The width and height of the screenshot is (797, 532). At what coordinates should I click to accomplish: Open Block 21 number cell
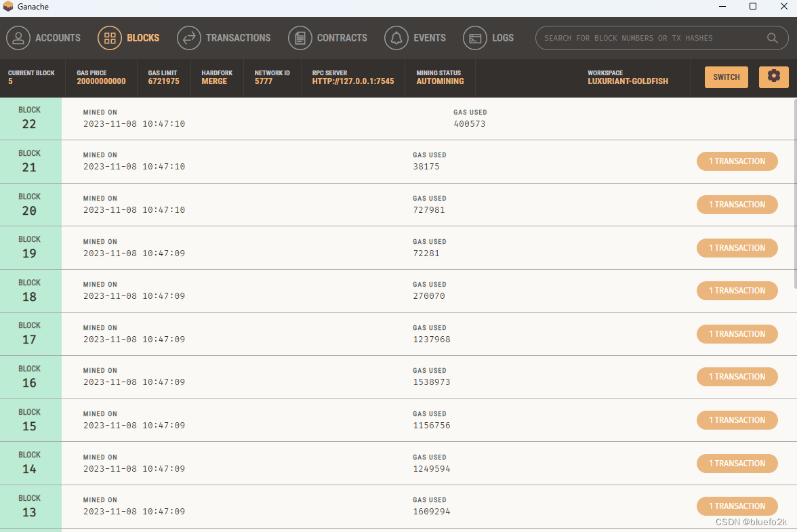(x=30, y=161)
